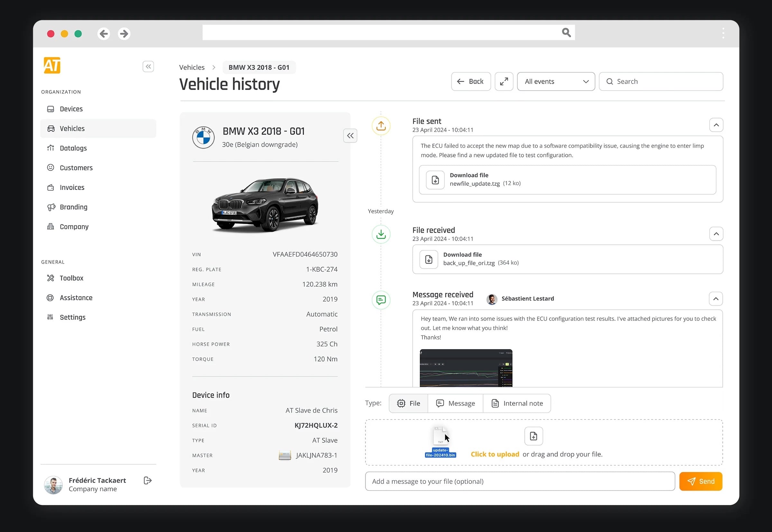The image size is (772, 532).
Task: Click the BMW X3 2018 - G01 breadcrumb
Action: point(259,67)
